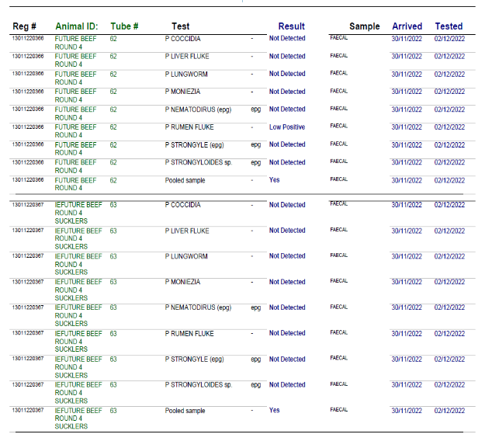Select "P NEMATODIRUS (epg)" test for tube 62
Viewport: 492px width, 448px height.
coord(198,109)
